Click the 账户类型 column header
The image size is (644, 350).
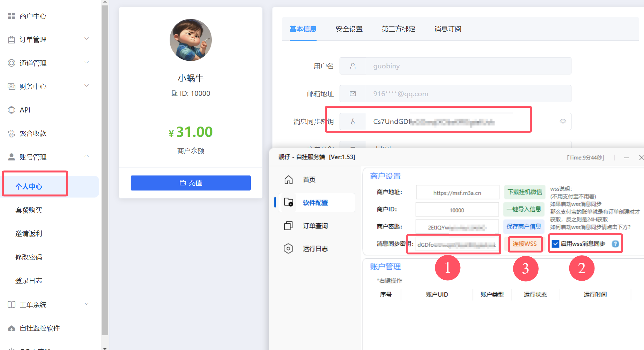pyautogui.click(x=492, y=294)
